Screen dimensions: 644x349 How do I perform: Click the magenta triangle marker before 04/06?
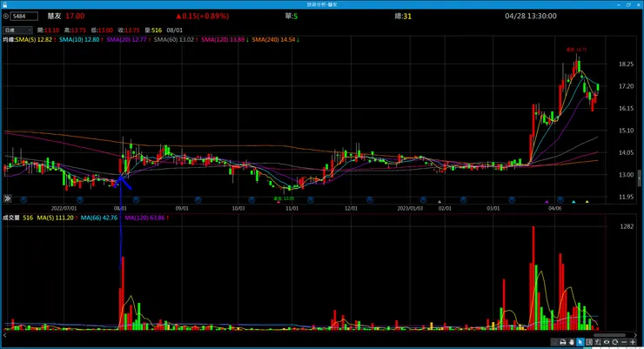coord(547,202)
